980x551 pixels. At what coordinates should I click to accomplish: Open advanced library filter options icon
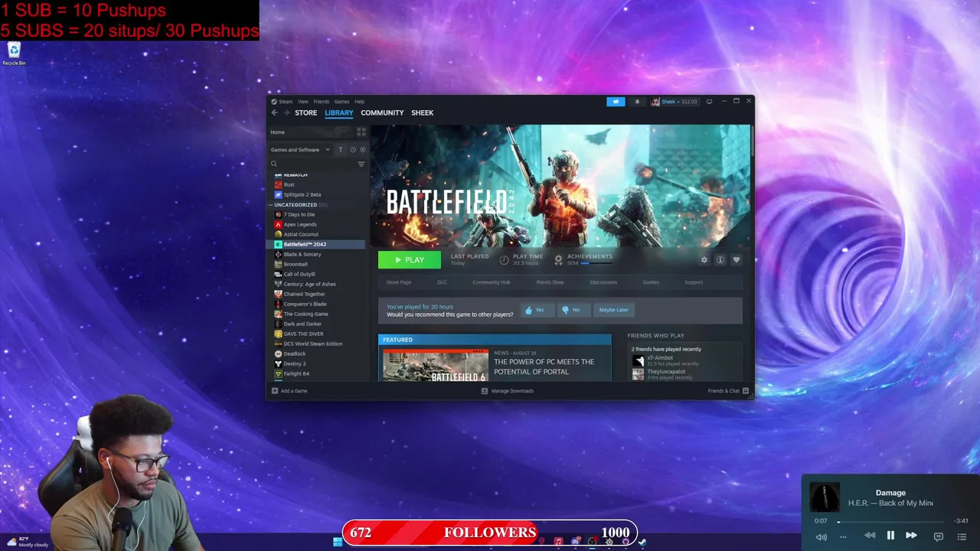pos(361,164)
